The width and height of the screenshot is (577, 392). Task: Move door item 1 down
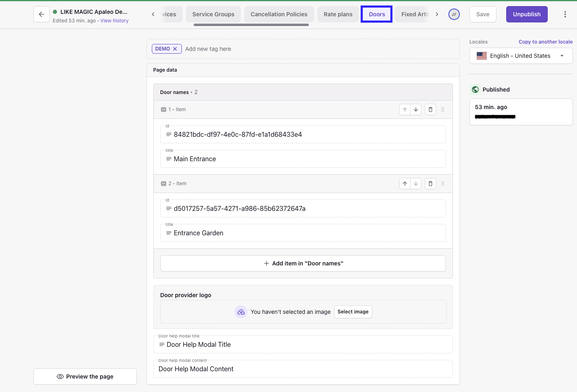click(416, 109)
